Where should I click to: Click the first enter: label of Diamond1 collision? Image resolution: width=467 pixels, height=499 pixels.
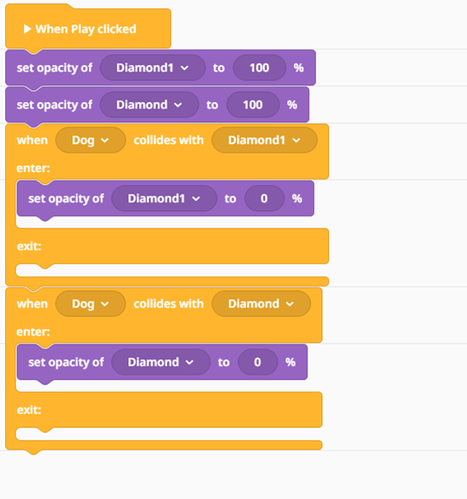pos(33,168)
